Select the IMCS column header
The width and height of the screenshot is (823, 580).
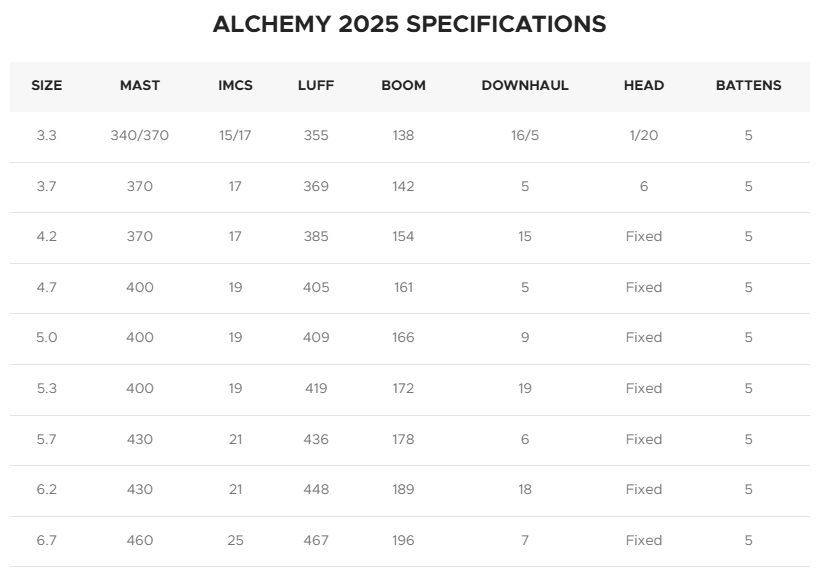(235, 86)
